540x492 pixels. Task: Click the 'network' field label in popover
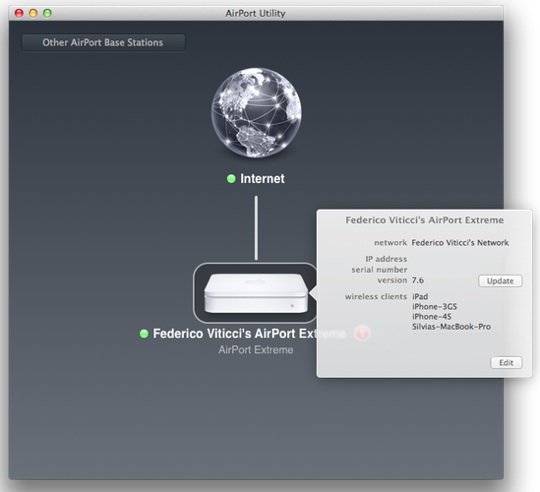(x=391, y=243)
